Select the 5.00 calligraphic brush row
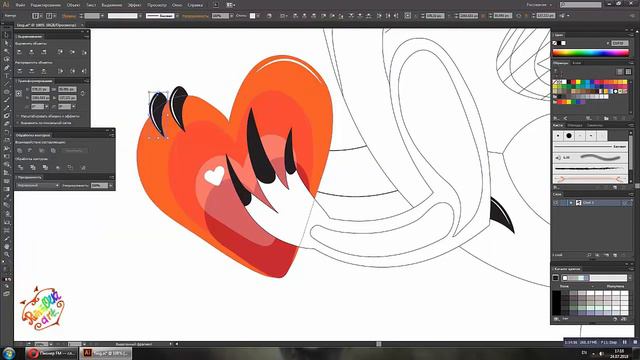The image size is (640, 360). [591, 158]
